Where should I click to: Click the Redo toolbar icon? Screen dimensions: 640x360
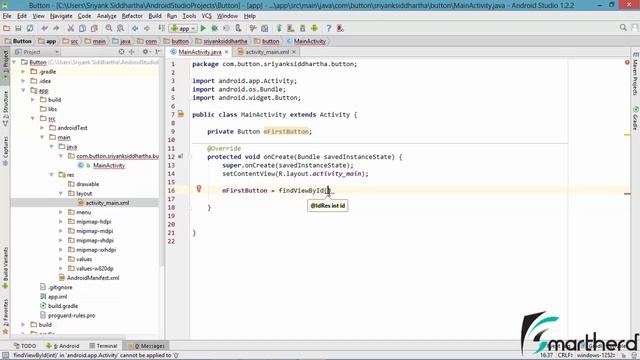(x=56, y=28)
